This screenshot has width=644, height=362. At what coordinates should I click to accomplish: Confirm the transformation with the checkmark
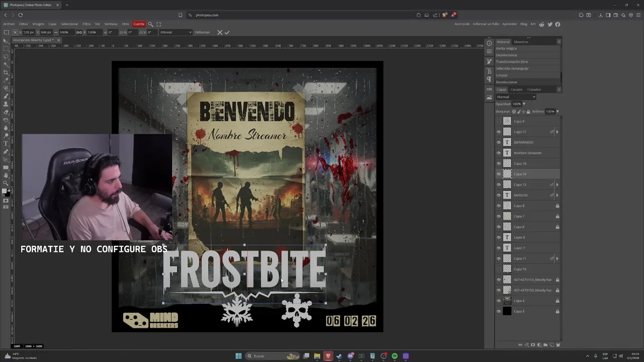click(227, 32)
